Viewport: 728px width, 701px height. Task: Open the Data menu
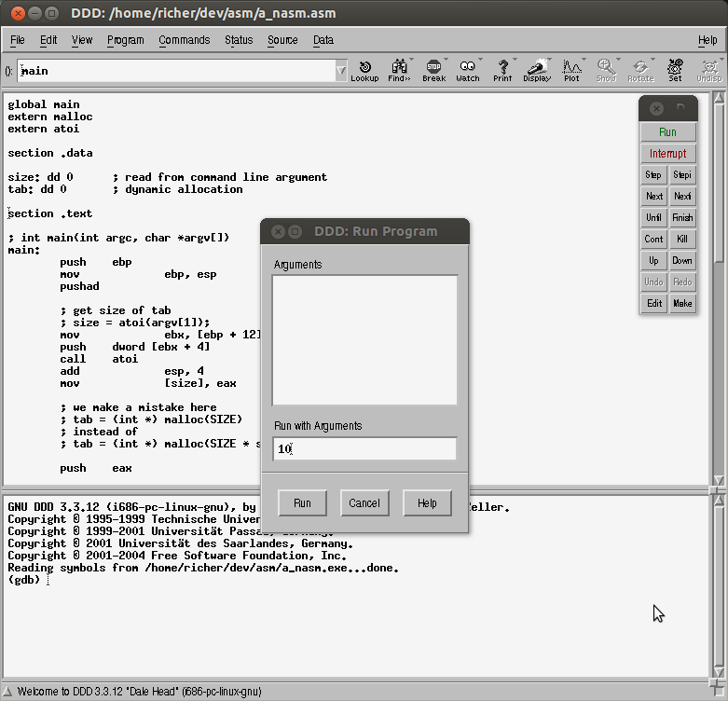tap(323, 40)
